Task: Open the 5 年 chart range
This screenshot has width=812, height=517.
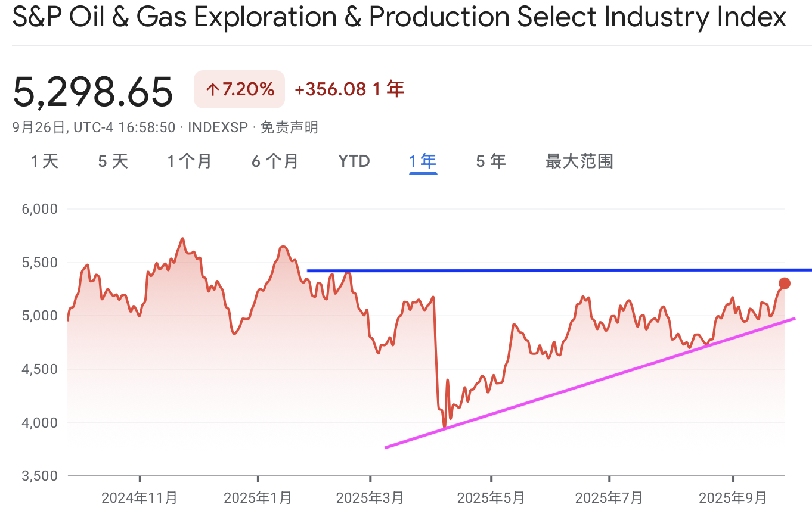Action: coord(491,161)
